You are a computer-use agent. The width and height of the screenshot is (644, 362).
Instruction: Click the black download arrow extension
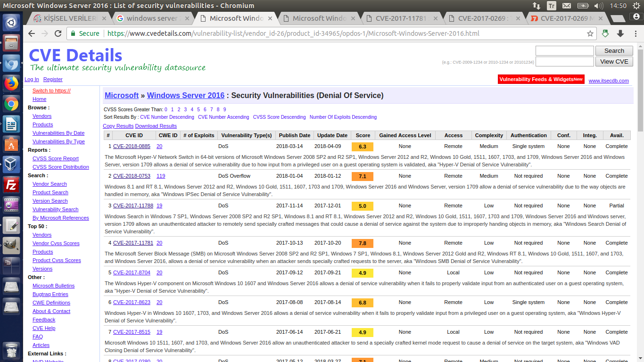click(620, 33)
